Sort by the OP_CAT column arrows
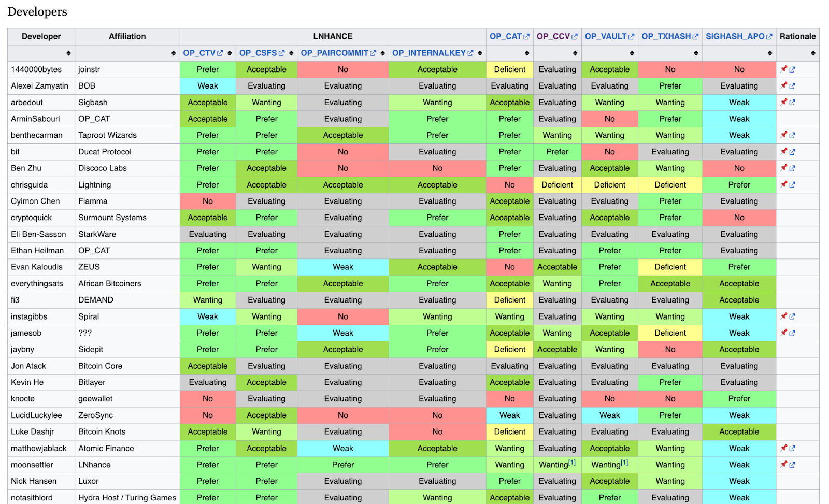This screenshot has width=829, height=504. pos(527,53)
